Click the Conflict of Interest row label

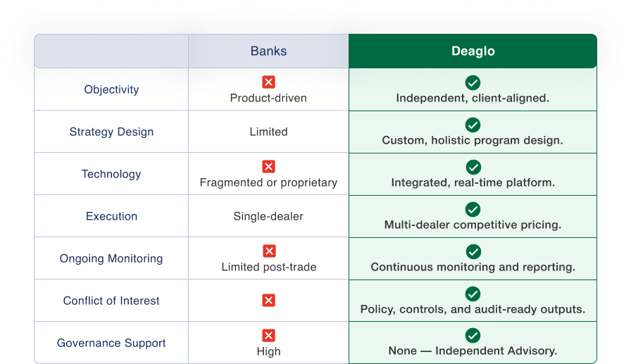(111, 301)
